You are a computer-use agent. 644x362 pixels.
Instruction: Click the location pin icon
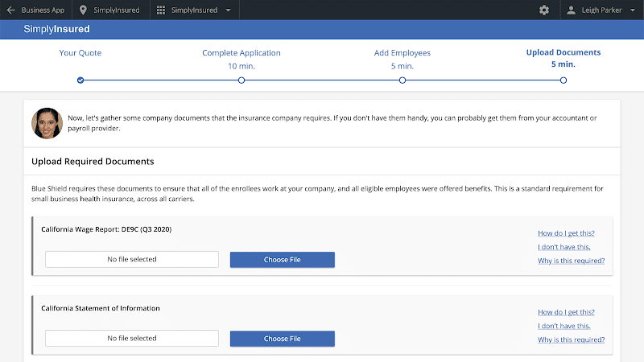83,10
